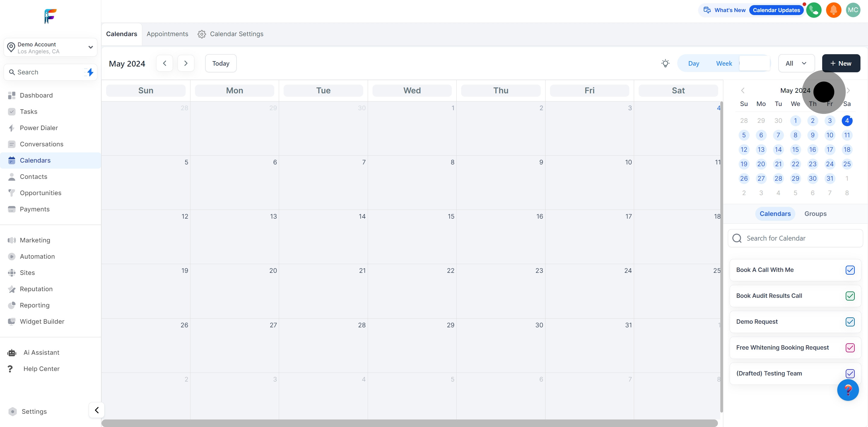Open the orange notifications bell
Image resolution: width=868 pixels, height=427 pixels.
[834, 10]
